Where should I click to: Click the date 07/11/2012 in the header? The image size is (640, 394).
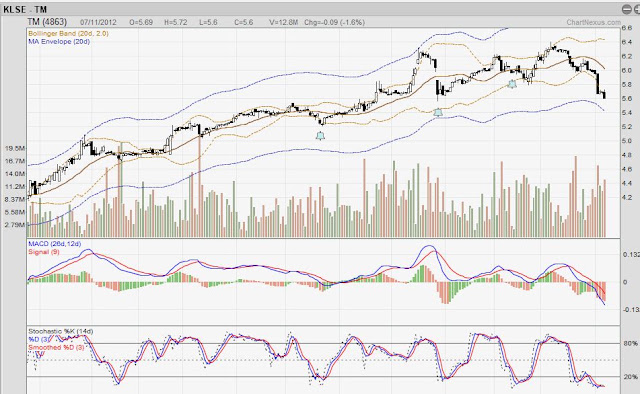coord(98,22)
